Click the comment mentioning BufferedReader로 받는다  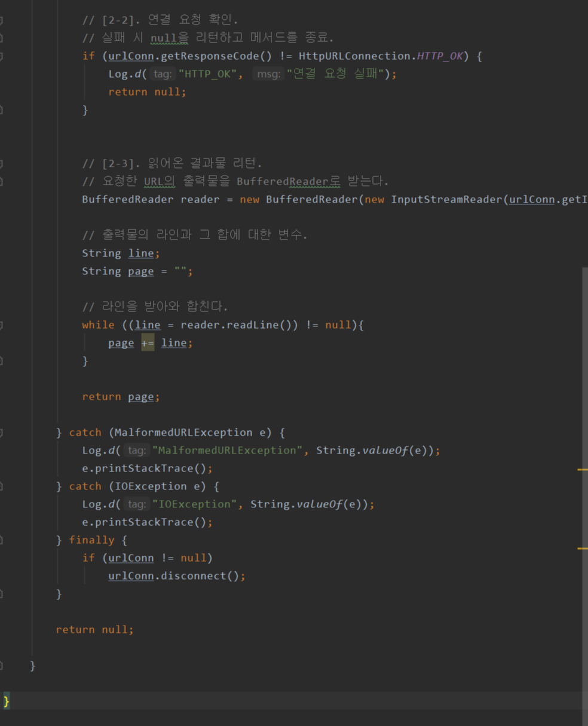tap(235, 182)
